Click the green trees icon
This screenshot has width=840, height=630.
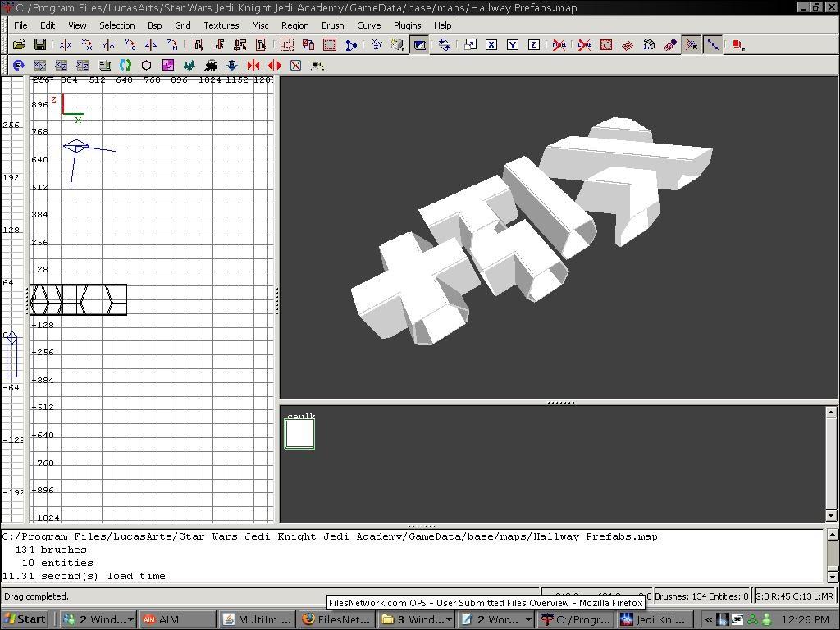189,66
